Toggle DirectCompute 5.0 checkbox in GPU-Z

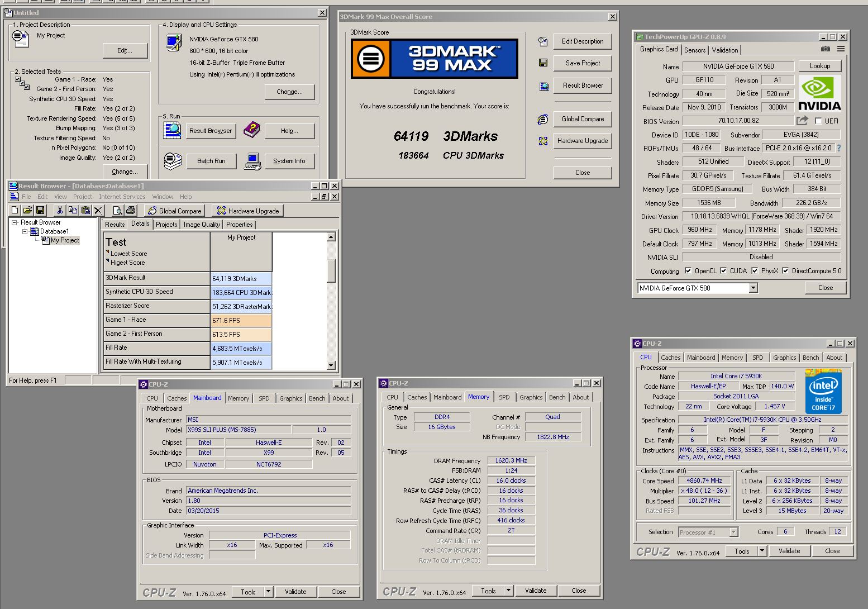pos(785,271)
